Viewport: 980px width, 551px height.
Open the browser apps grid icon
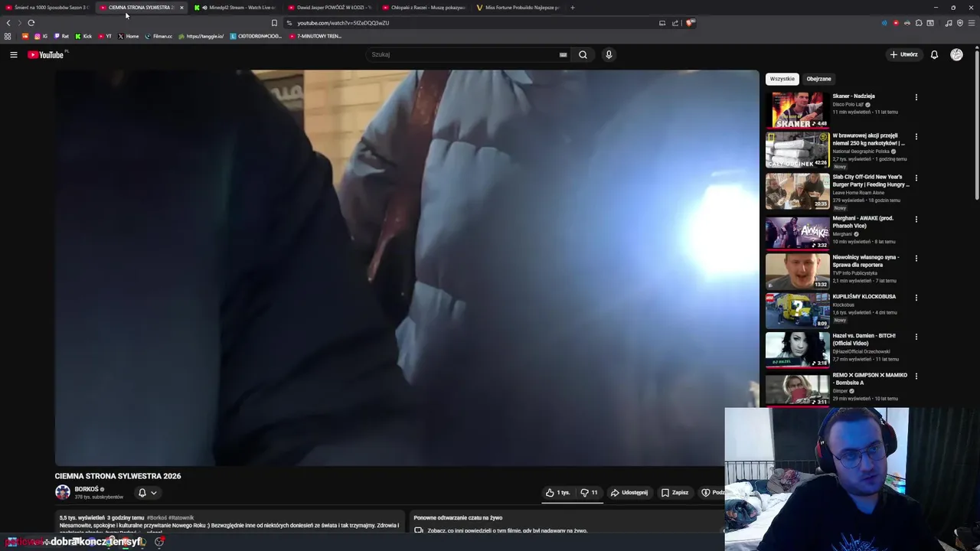pos(8,36)
